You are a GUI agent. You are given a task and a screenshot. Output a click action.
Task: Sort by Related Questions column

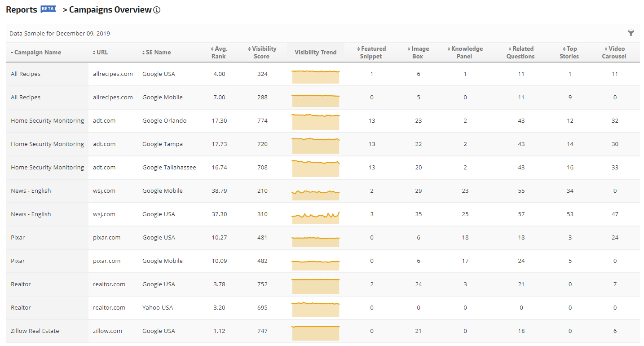point(521,53)
